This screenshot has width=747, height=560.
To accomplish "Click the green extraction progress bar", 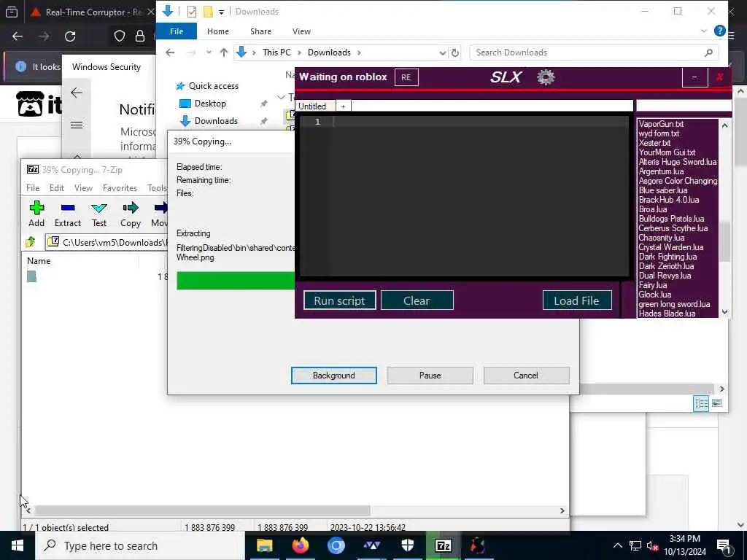I will click(236, 281).
